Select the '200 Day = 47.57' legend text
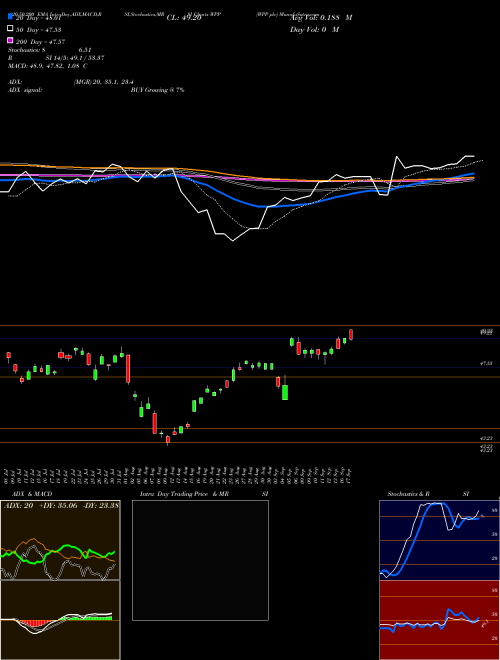The height and width of the screenshot is (660, 500). click(x=40, y=42)
